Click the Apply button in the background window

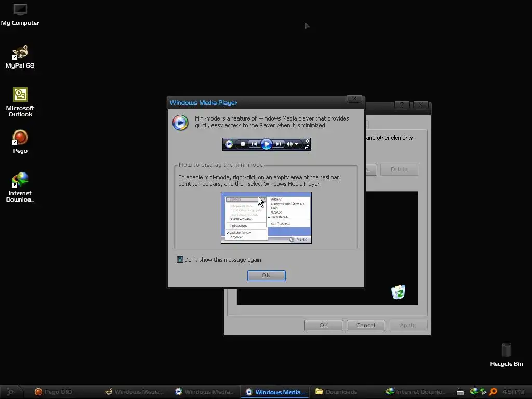(407, 325)
